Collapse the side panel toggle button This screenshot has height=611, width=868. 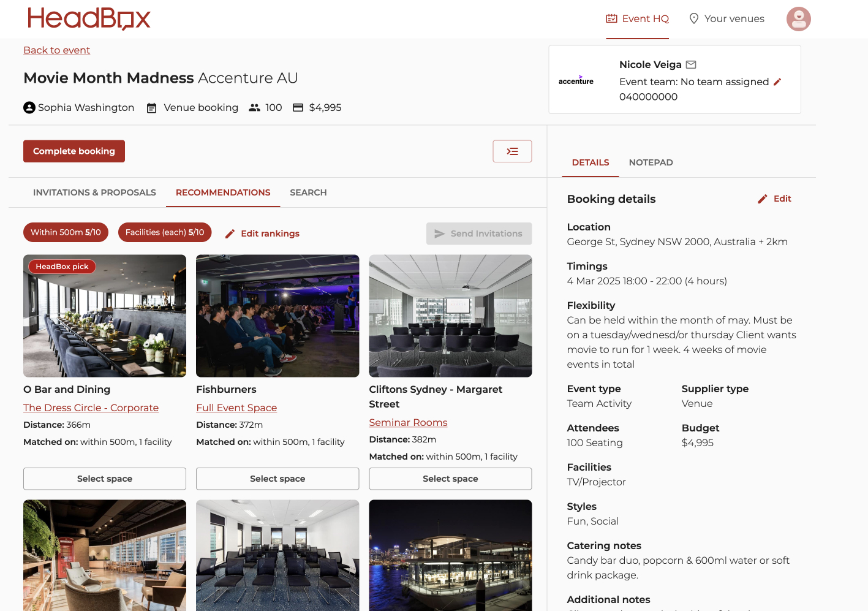point(512,151)
